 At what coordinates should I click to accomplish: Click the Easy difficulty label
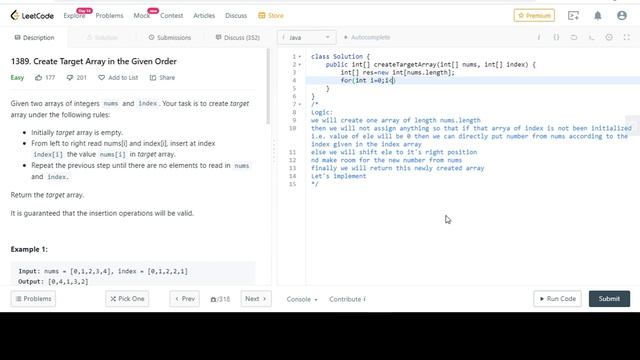point(17,78)
